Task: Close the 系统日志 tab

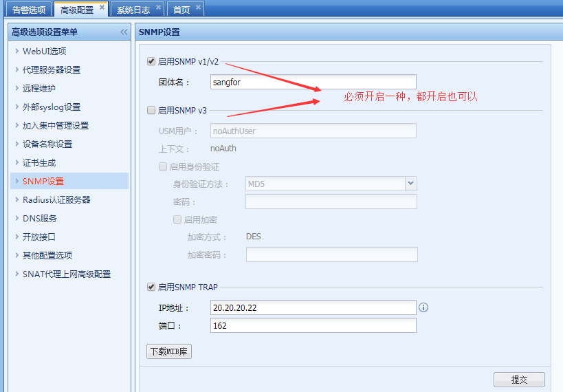Action: pos(158,7)
